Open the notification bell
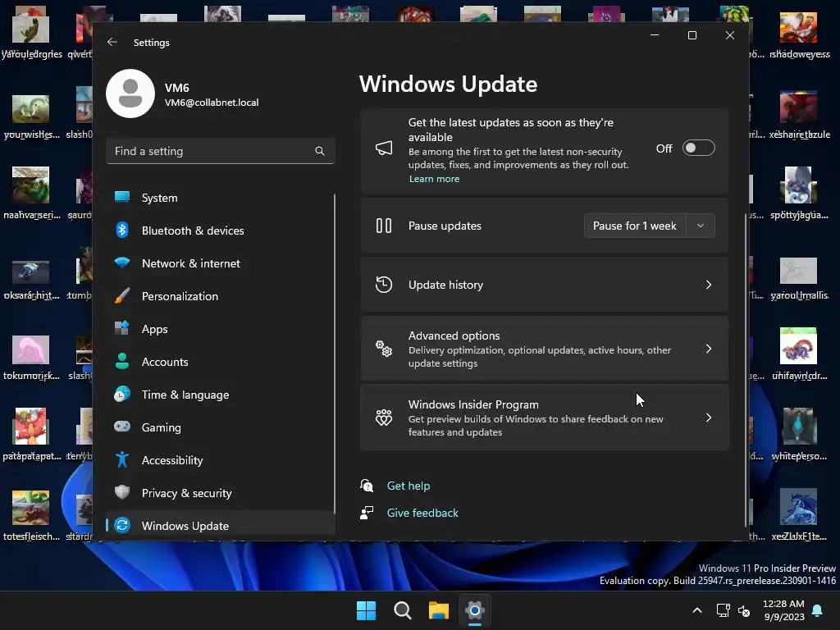 click(x=818, y=610)
